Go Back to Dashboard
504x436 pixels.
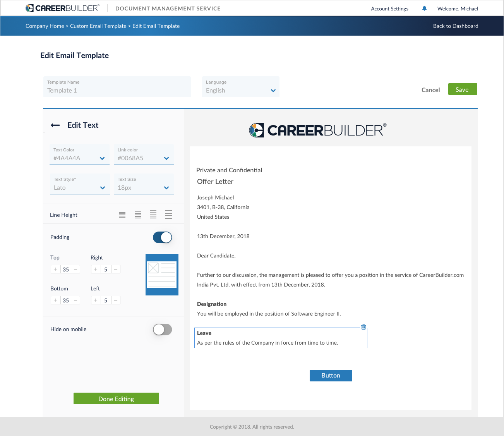456,26
